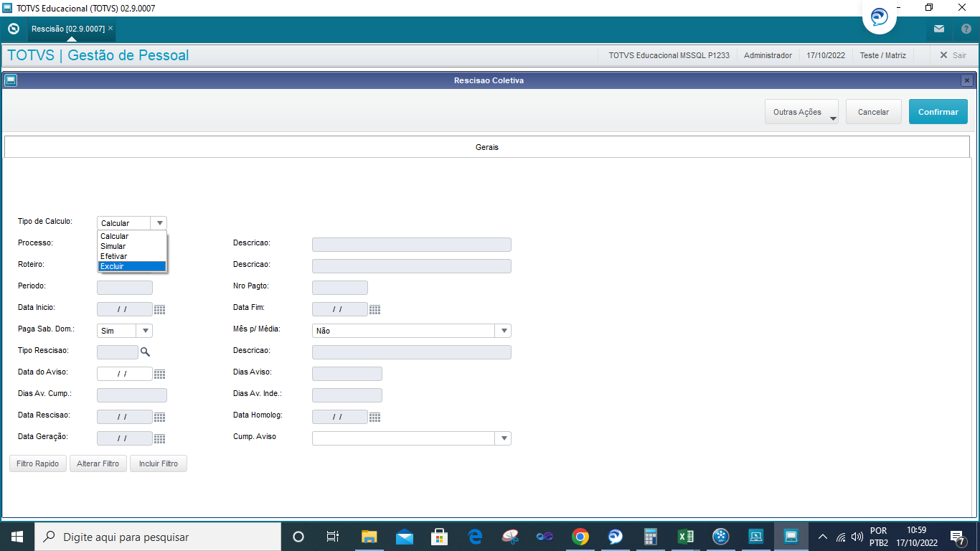Close the Rescisão [02.9.0007] tab with its X
Image resolution: width=980 pixels, height=551 pixels.
tap(110, 28)
